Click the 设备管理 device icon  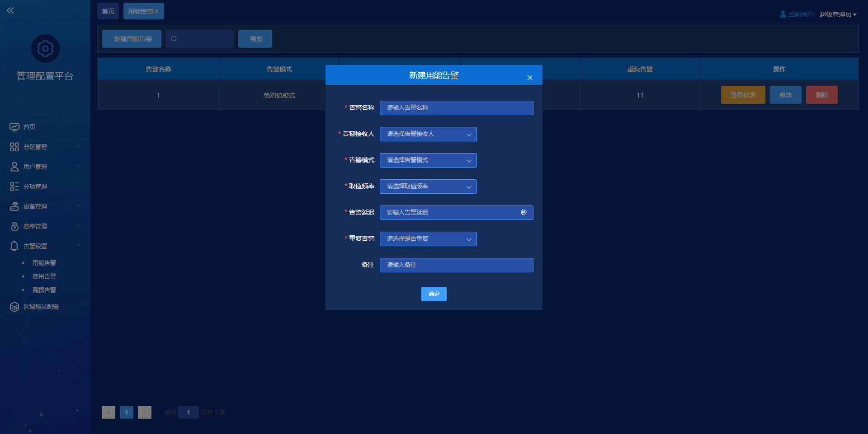tap(14, 206)
